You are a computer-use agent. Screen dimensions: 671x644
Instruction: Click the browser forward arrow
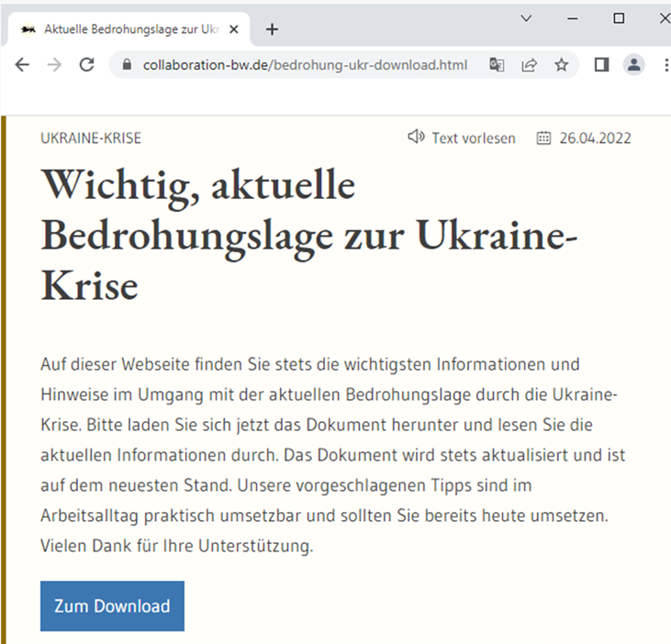tap(54, 65)
